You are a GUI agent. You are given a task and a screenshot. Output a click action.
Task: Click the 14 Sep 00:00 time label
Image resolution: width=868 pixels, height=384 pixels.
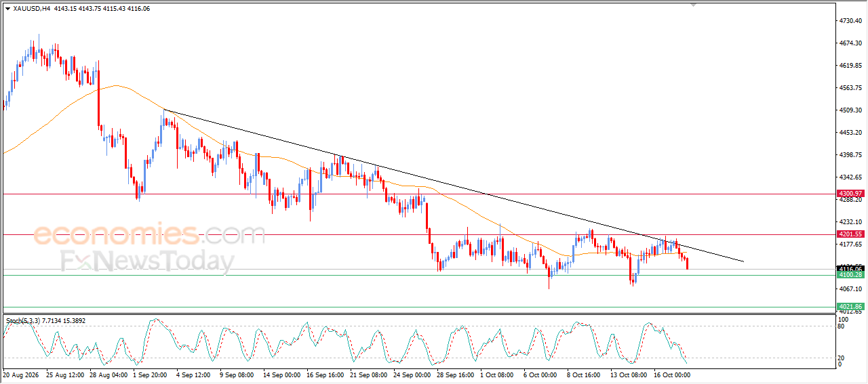pyautogui.click(x=281, y=375)
